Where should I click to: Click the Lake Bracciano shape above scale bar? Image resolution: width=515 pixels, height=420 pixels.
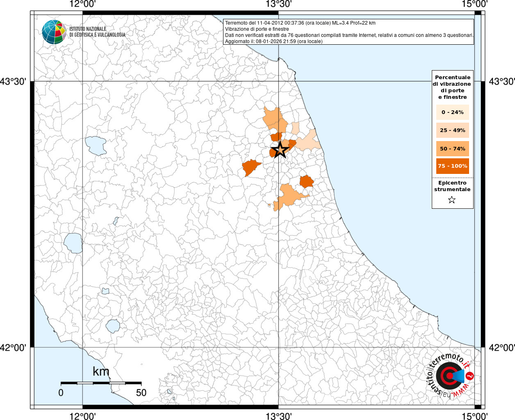[x=112, y=326]
